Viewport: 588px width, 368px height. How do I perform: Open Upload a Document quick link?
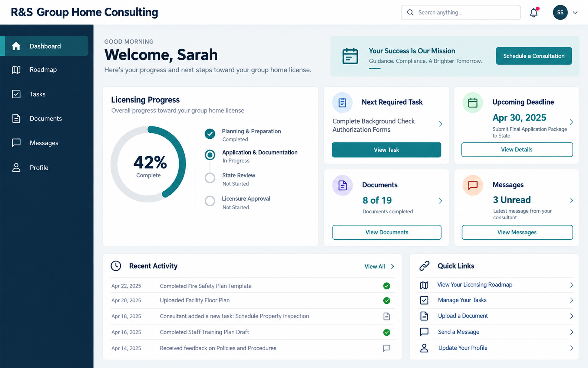pyautogui.click(x=463, y=316)
